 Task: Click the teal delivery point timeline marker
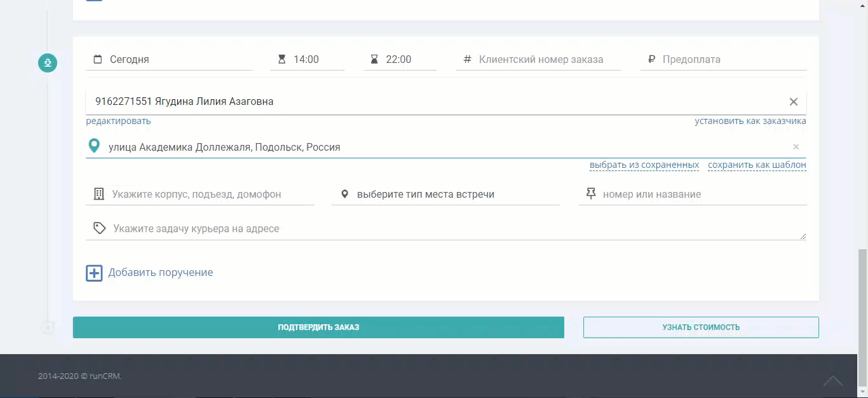(x=48, y=62)
